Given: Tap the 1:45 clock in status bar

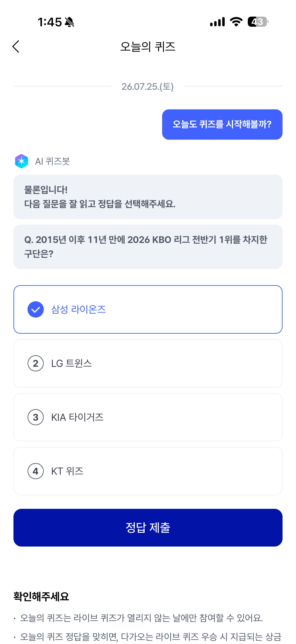Looking at the screenshot, I should point(50,22).
